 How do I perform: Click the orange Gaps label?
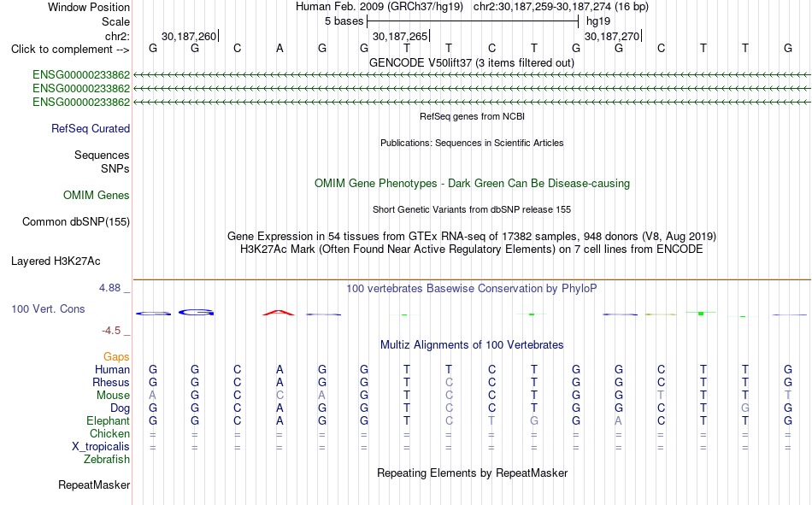point(116,356)
